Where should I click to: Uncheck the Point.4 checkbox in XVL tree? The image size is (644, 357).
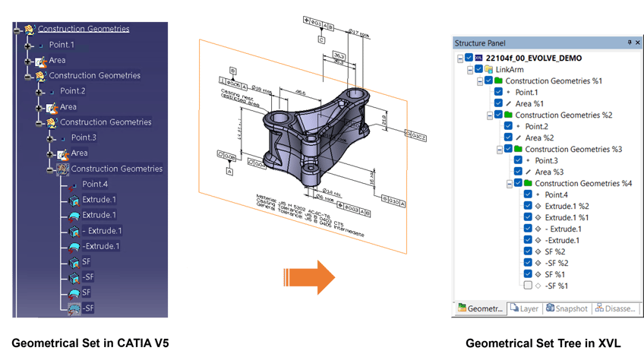tap(528, 194)
